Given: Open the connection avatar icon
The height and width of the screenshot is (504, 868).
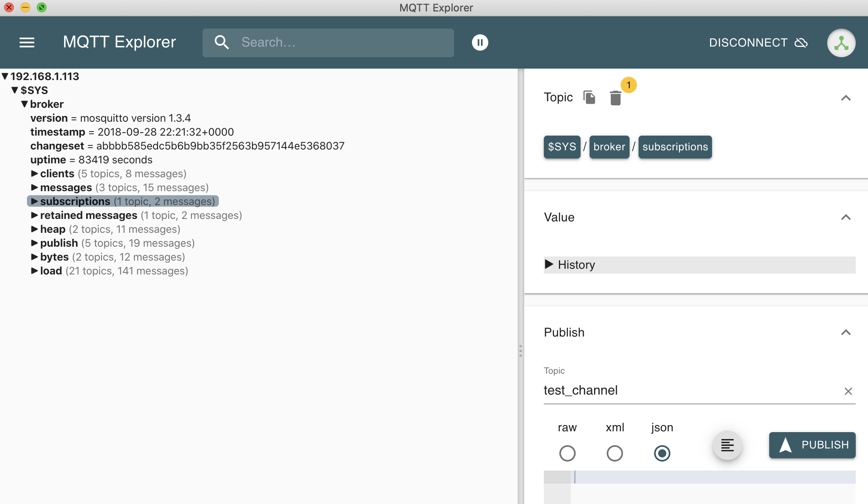Looking at the screenshot, I should click(841, 43).
